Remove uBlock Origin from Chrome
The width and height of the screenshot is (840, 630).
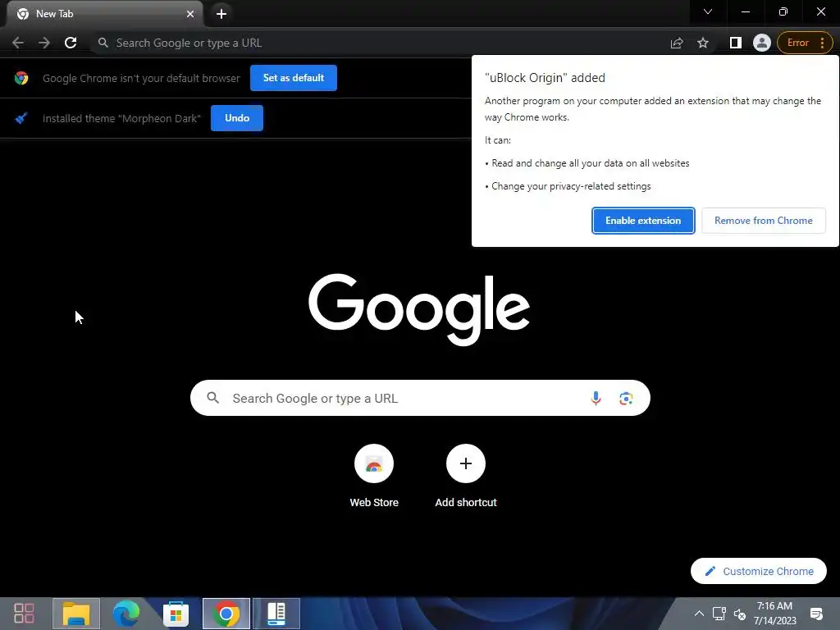tap(764, 221)
